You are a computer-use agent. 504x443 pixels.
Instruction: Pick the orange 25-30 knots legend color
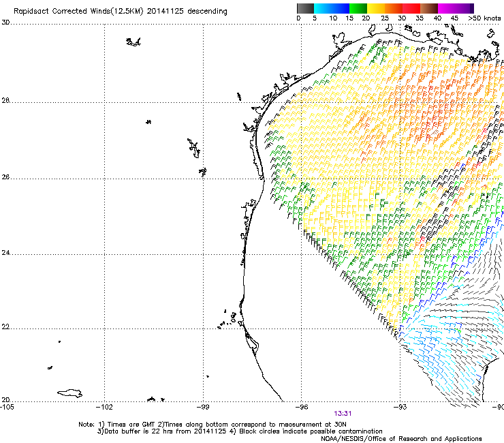(x=394, y=8)
